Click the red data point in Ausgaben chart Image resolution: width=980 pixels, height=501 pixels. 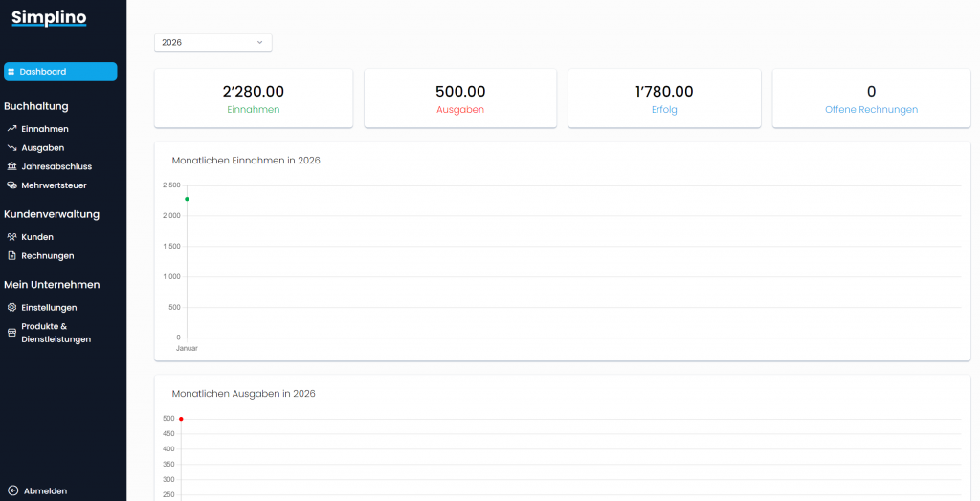tap(181, 419)
